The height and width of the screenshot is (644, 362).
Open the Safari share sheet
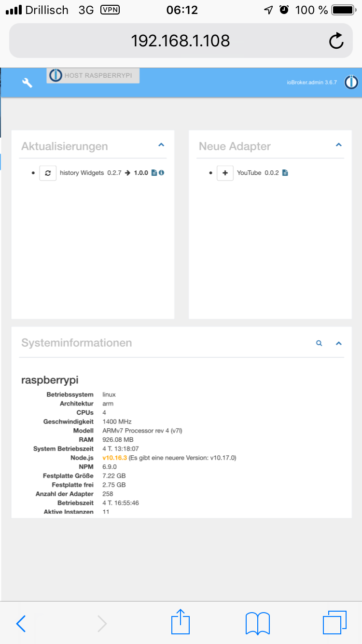point(181,622)
